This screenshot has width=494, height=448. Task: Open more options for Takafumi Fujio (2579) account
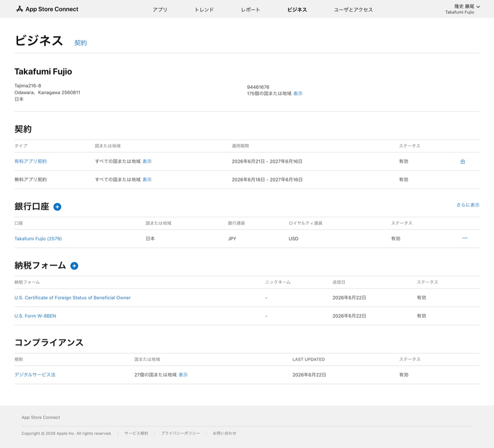click(465, 238)
